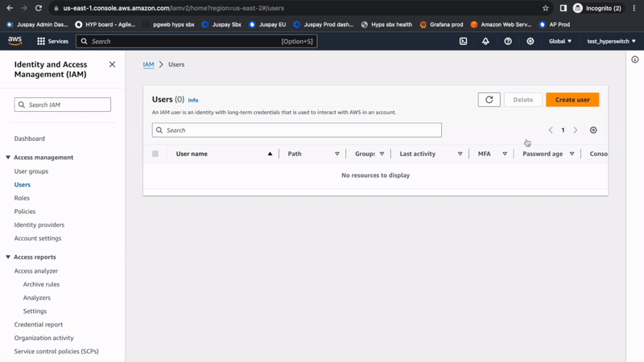644x362 pixels.
Task: Go to Roles in the sidebar
Action: point(22,198)
